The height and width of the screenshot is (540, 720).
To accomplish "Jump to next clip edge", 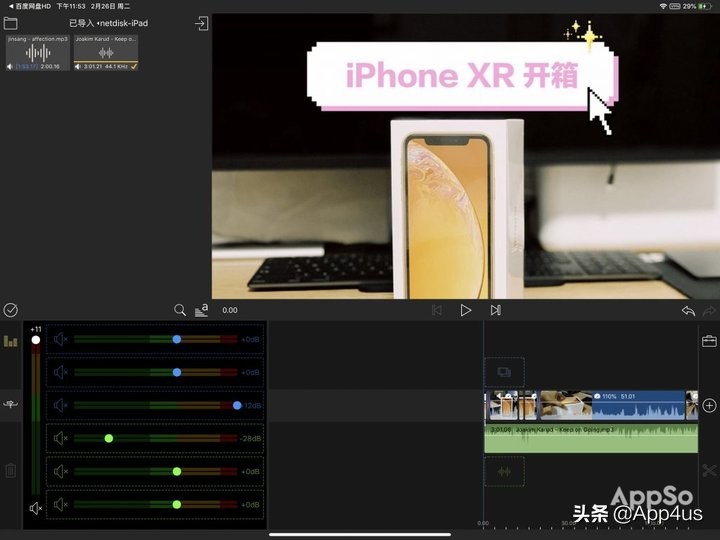I will coord(495,310).
